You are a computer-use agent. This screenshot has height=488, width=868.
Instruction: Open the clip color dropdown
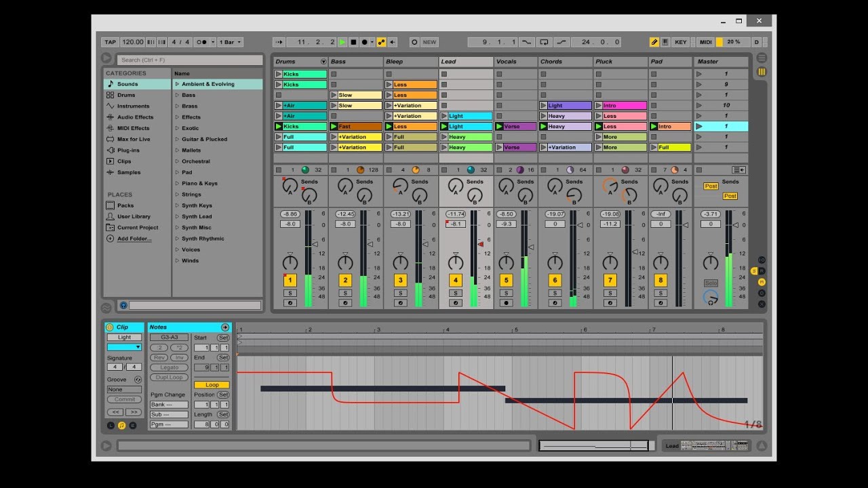pyautogui.click(x=124, y=347)
